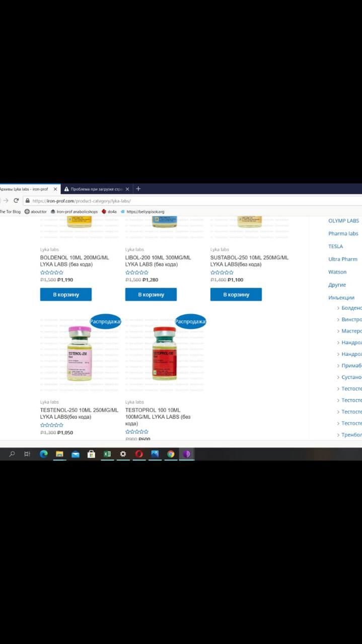This screenshot has width=362, height=644.
Task: Click the taskbar search magnifier icon
Action: pos(12,454)
